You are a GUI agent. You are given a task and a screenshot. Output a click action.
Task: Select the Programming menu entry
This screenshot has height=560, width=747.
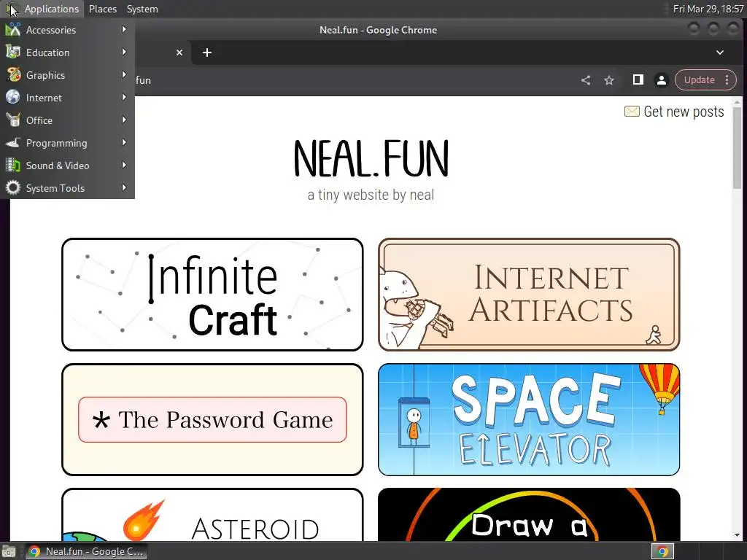[x=67, y=143]
